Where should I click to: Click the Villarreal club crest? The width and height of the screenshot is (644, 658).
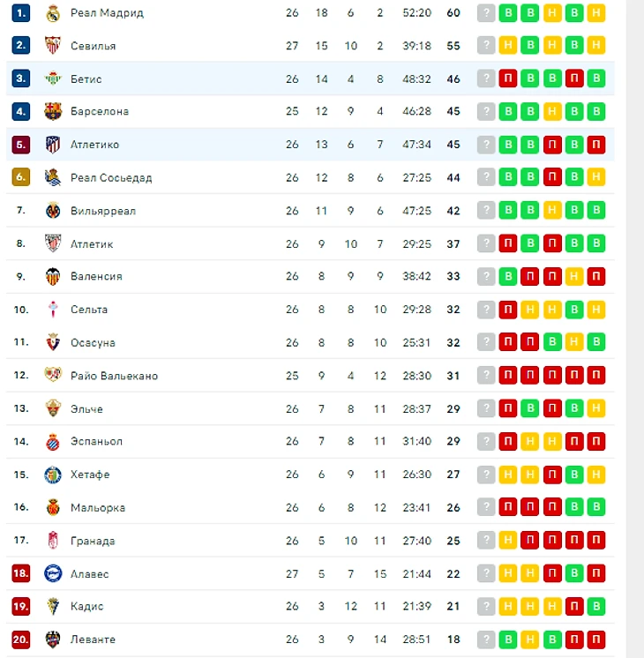coord(53,210)
